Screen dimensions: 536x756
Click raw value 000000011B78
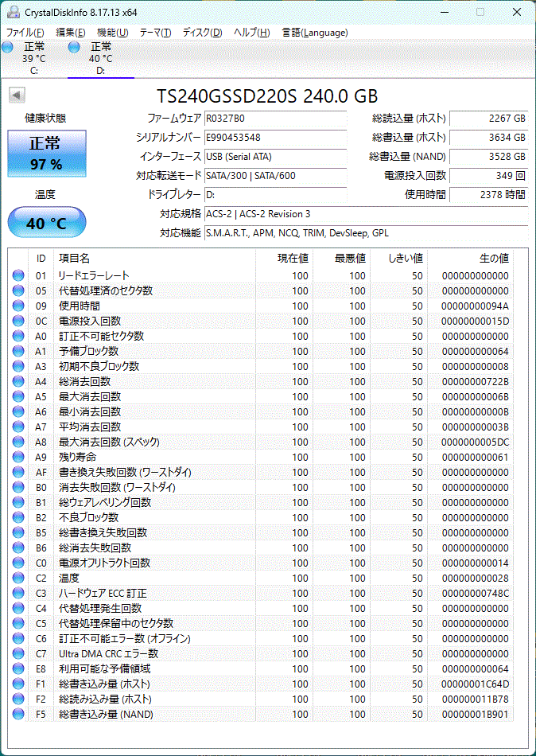pos(475,699)
